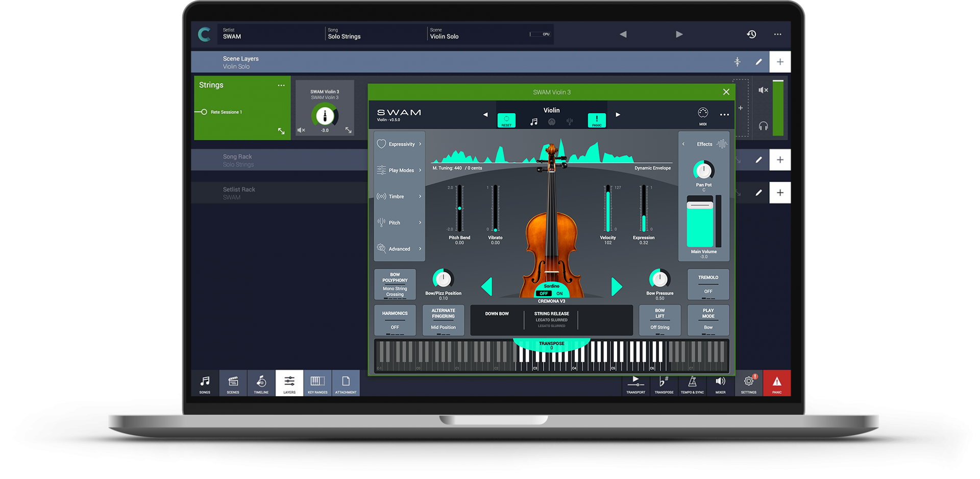
Task: Open the Key Ranges tab
Action: point(317,384)
